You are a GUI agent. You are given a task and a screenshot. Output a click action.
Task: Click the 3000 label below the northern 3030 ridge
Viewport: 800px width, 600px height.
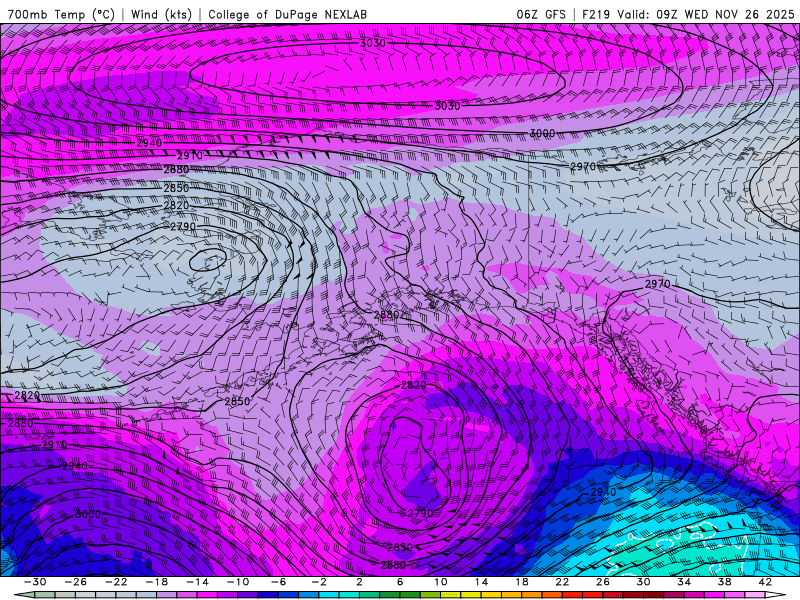point(542,133)
